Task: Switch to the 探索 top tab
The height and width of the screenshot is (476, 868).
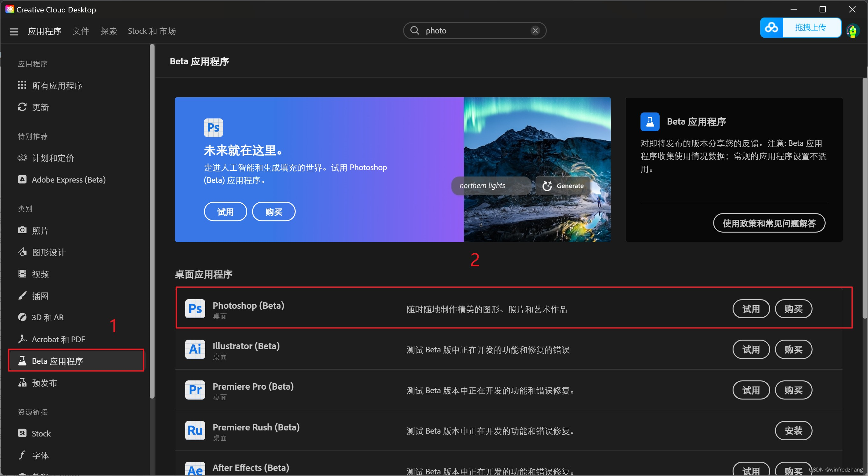Action: tap(108, 31)
